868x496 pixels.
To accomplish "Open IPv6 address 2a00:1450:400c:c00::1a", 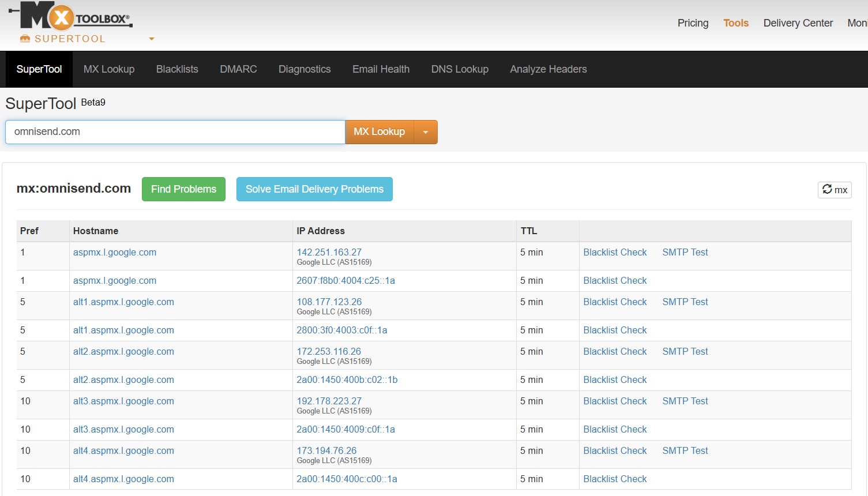I will click(347, 479).
